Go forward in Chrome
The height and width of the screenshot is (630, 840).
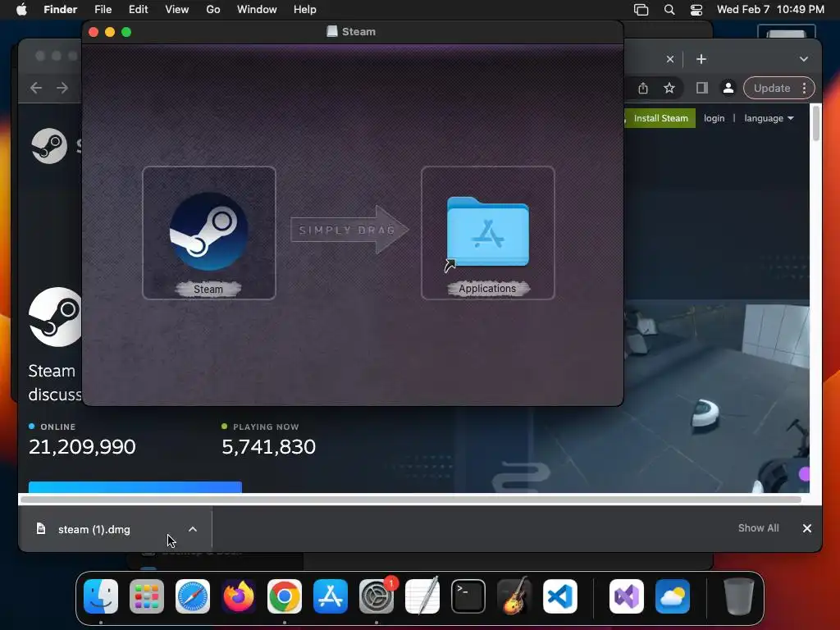coord(62,88)
